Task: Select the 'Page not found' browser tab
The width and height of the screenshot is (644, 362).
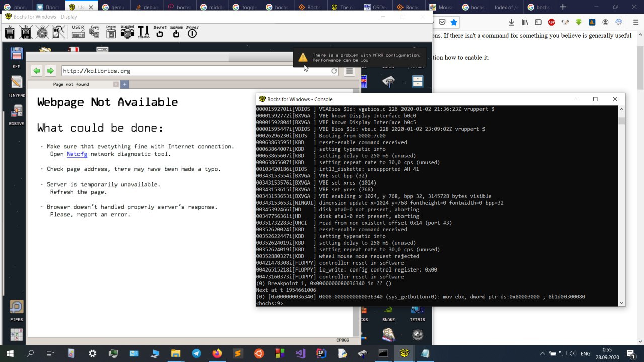Action: [x=70, y=84]
